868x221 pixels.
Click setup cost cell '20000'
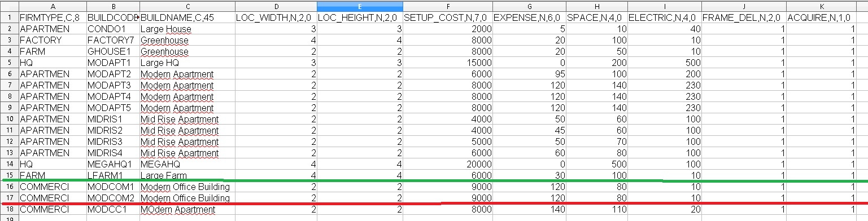pos(447,164)
